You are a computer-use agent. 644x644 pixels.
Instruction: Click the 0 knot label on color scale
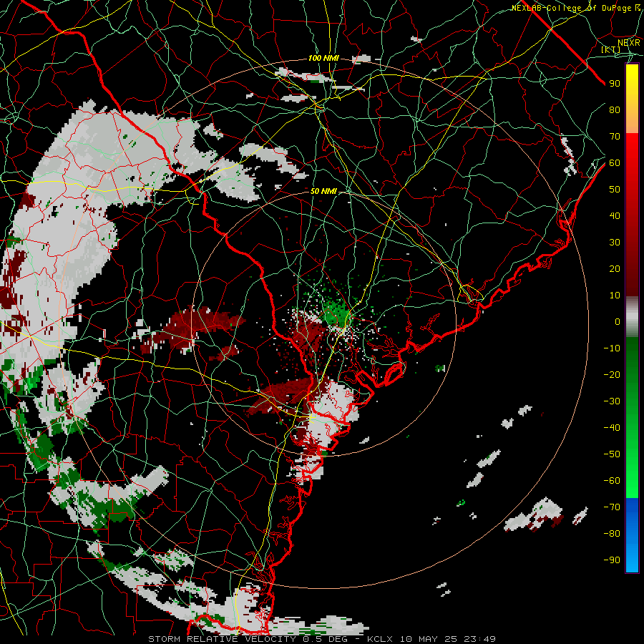(x=618, y=321)
